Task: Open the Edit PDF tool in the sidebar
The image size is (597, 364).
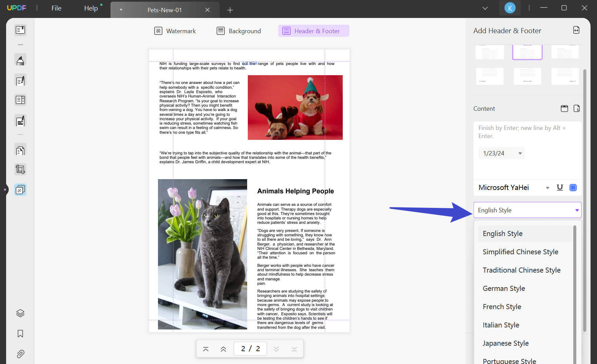Action: pos(20,80)
